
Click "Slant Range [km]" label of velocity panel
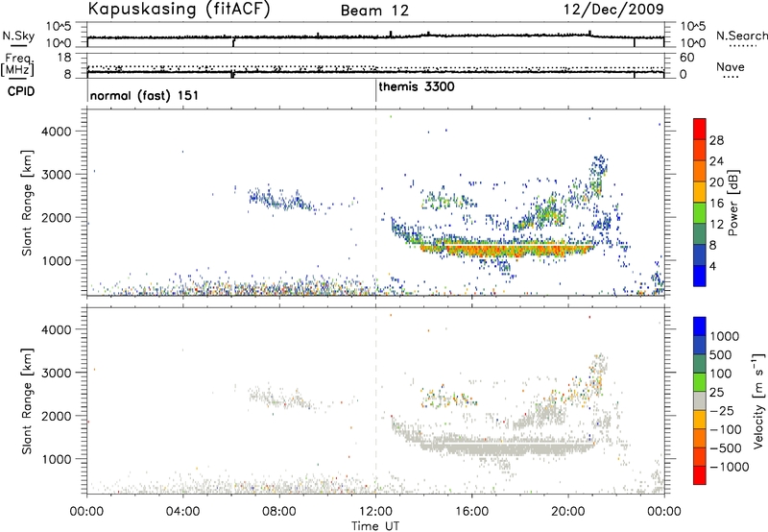point(27,401)
